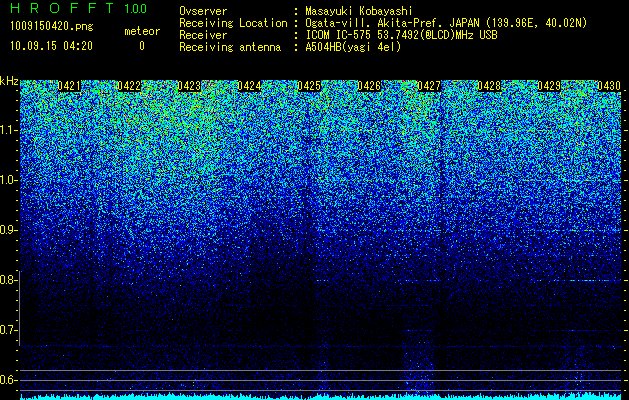Click the Receiving antenna label
This screenshot has height=400, width=629.
230,47
